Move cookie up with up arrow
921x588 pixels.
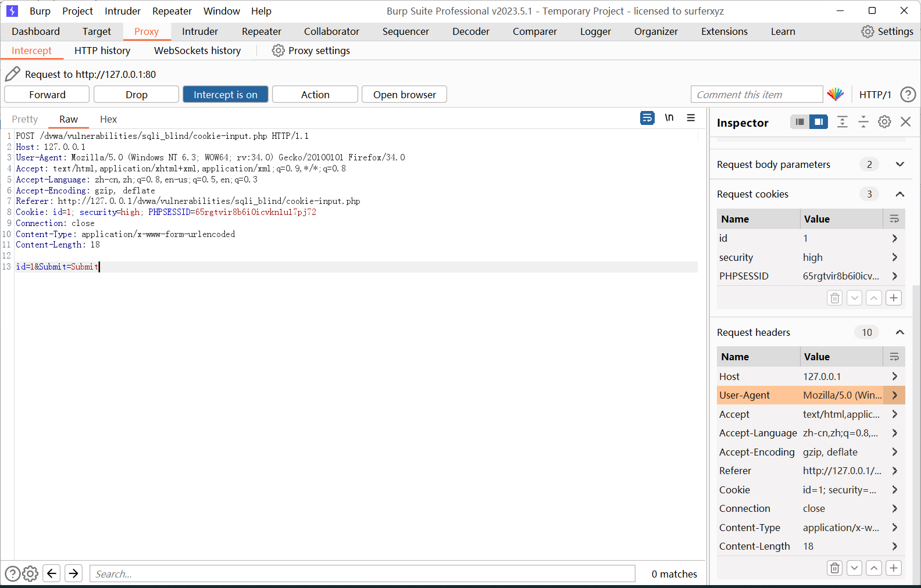874,298
